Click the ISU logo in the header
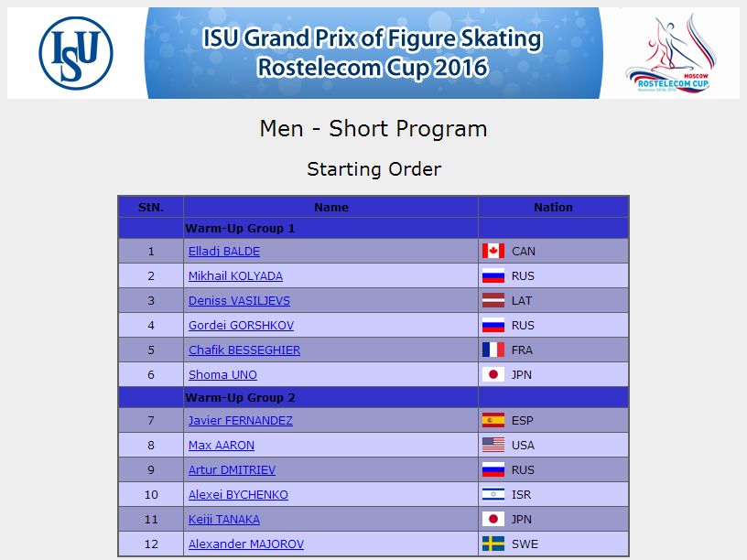This screenshot has width=747, height=560. click(x=76, y=53)
